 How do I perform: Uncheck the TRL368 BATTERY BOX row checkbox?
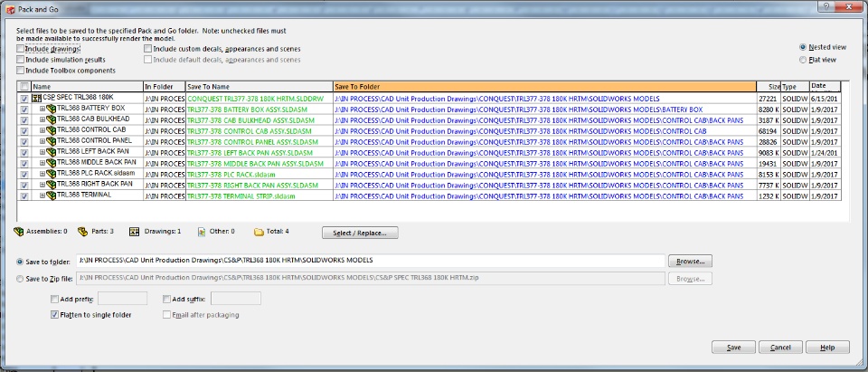24,110
